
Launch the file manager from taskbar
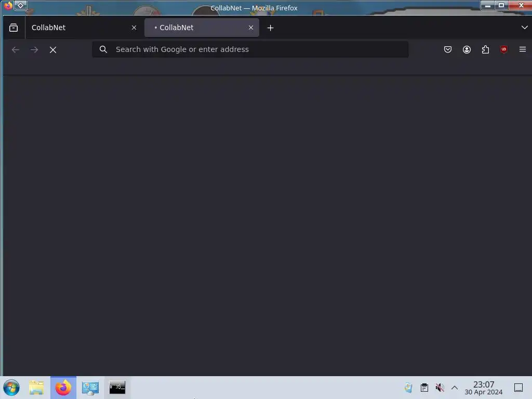[36, 388]
